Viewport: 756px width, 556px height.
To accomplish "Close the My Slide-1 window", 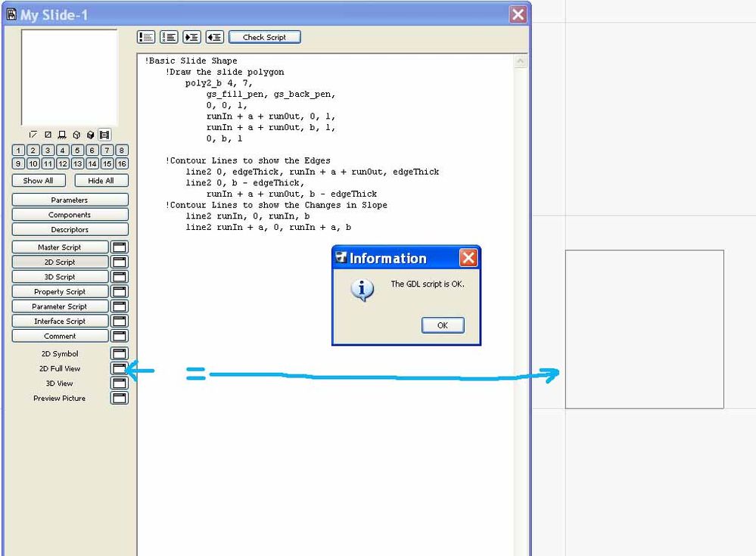I will pyautogui.click(x=518, y=14).
